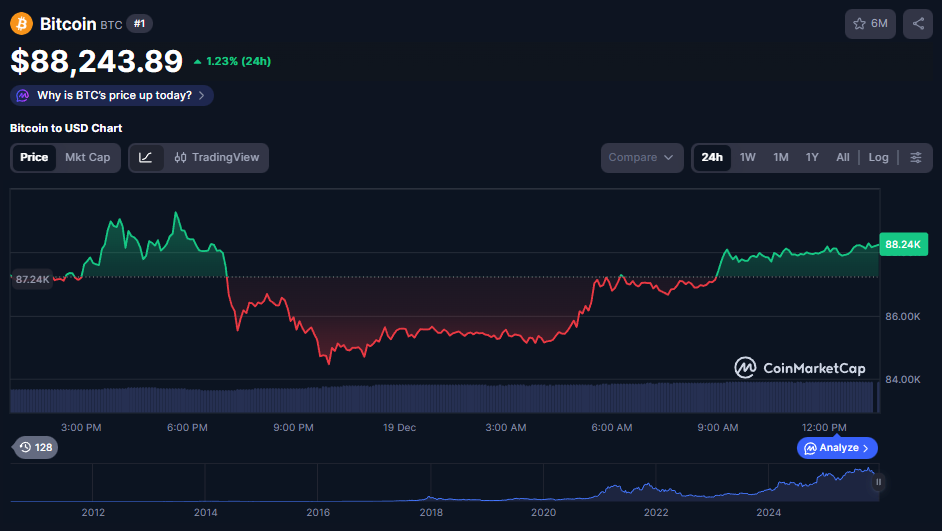Select the line chart view icon
The image size is (942, 531).
pyautogui.click(x=146, y=157)
